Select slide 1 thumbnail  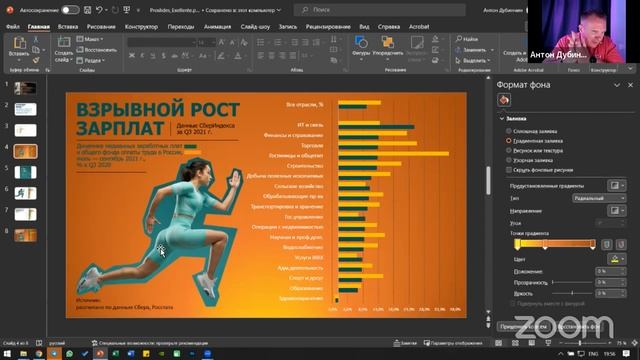(25, 88)
